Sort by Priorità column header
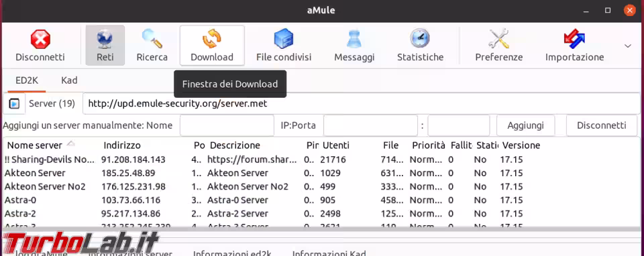 429,145
